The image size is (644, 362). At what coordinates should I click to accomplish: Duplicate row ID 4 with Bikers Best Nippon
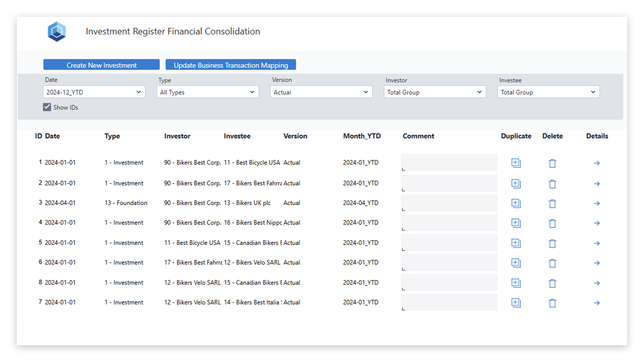(x=516, y=223)
